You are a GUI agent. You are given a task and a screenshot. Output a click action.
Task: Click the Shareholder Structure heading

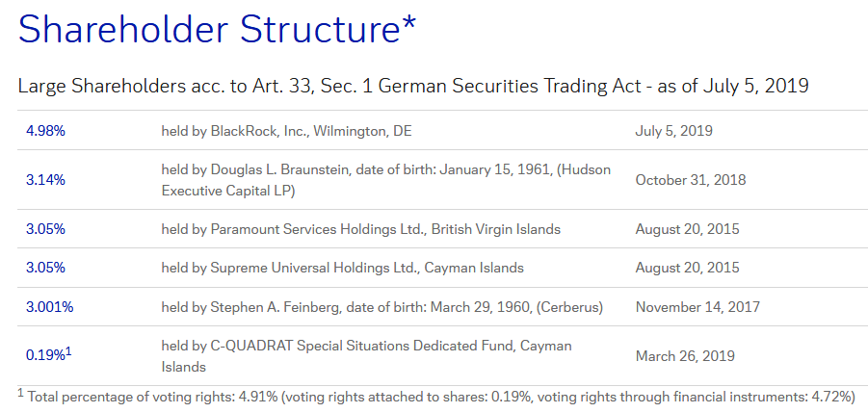tap(217, 29)
